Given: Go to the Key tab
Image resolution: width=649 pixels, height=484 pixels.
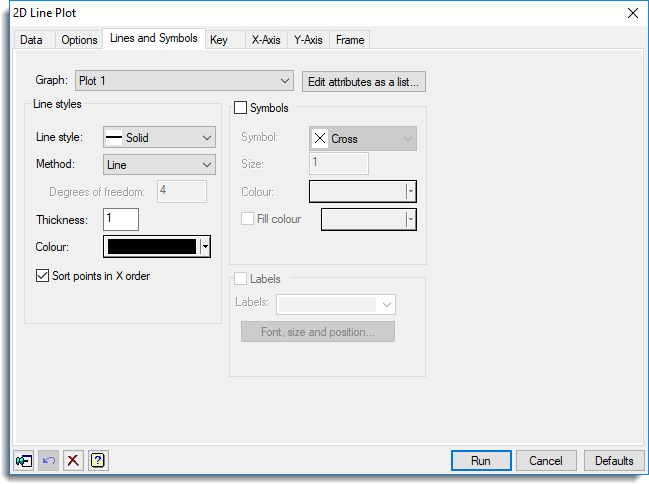Looking at the screenshot, I should coord(219,40).
